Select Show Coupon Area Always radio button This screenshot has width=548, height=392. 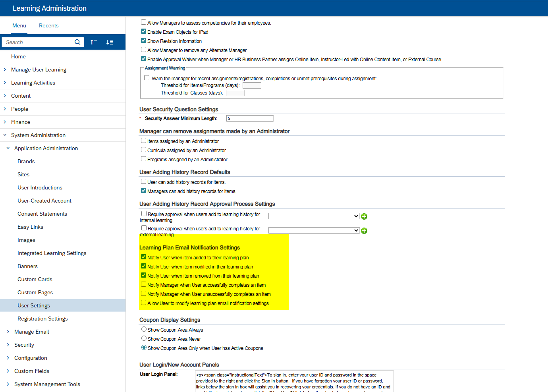coord(144,330)
